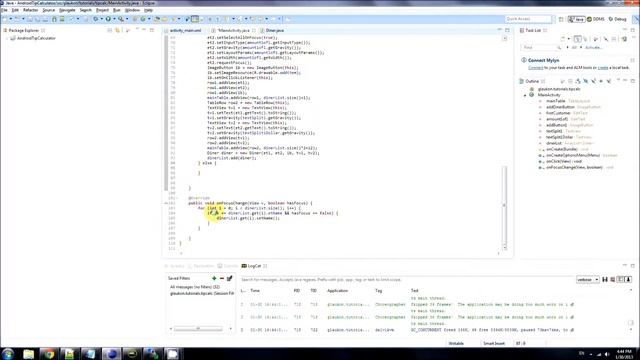Focus the LogCat search messages field

point(407,280)
